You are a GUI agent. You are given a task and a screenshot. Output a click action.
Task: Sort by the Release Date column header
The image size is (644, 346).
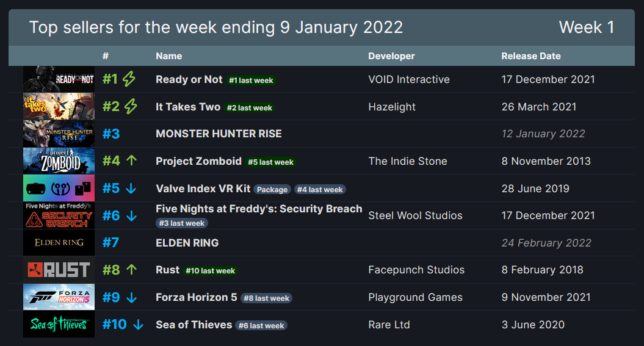click(530, 56)
